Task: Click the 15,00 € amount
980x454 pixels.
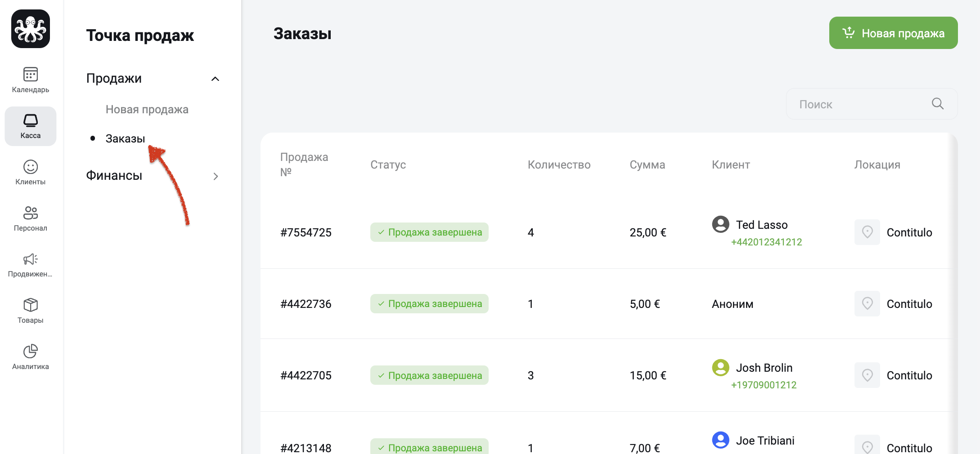Action: coord(648,375)
